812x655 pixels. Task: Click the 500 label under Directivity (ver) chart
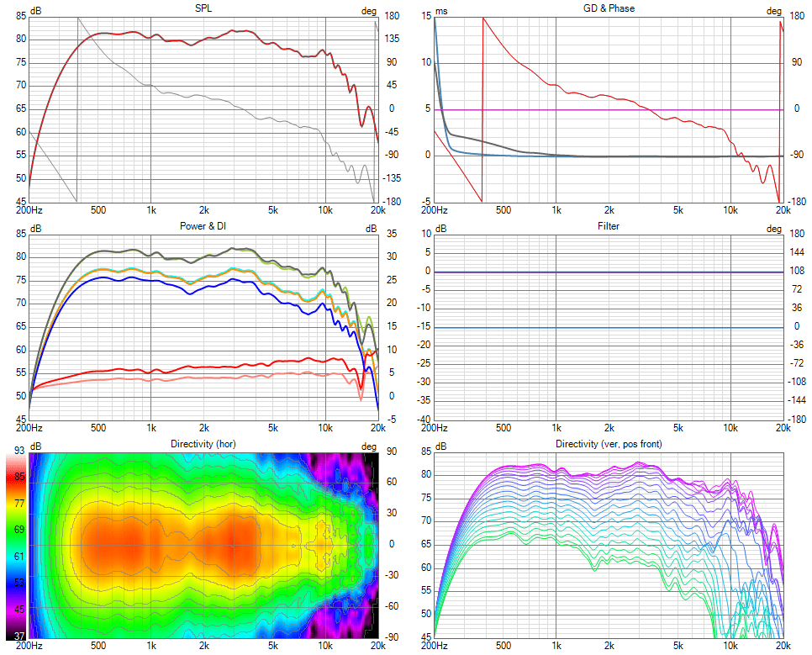(504, 645)
